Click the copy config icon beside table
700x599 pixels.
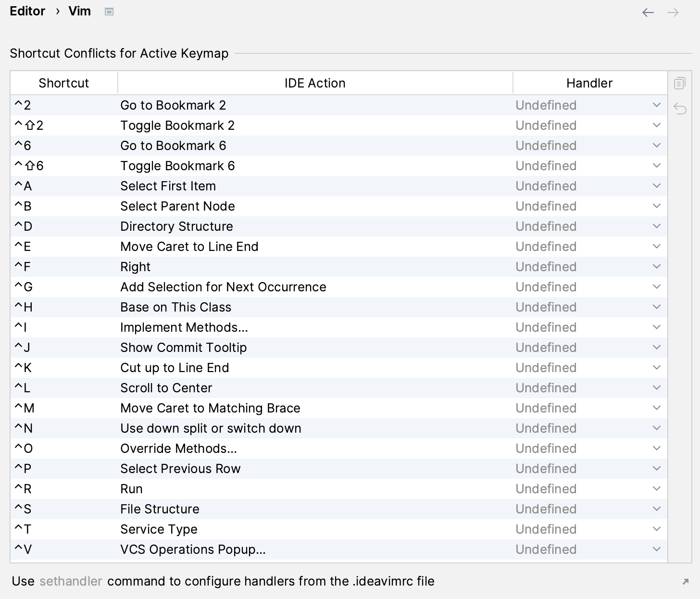(x=679, y=83)
